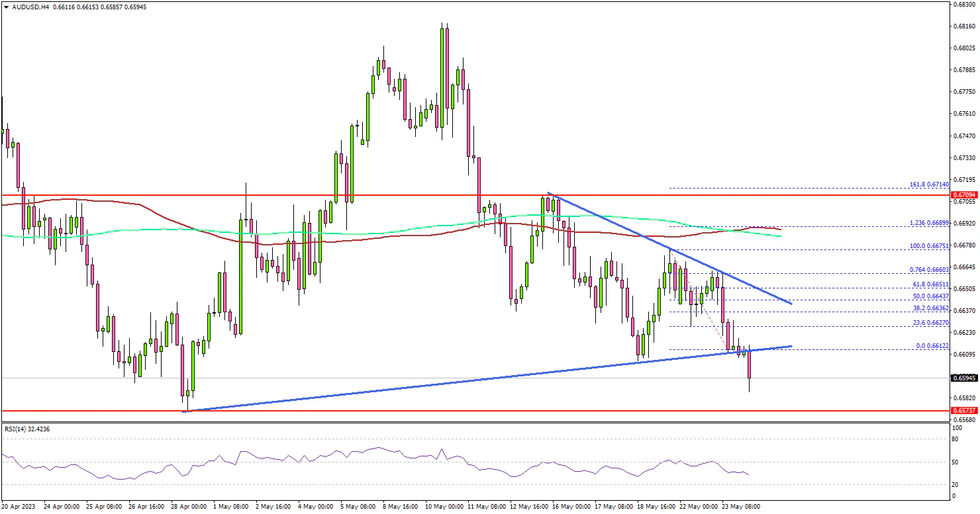Select the 23.6 0.66270 Fibonacci label
The height and width of the screenshot is (514, 980).
pyautogui.click(x=931, y=322)
